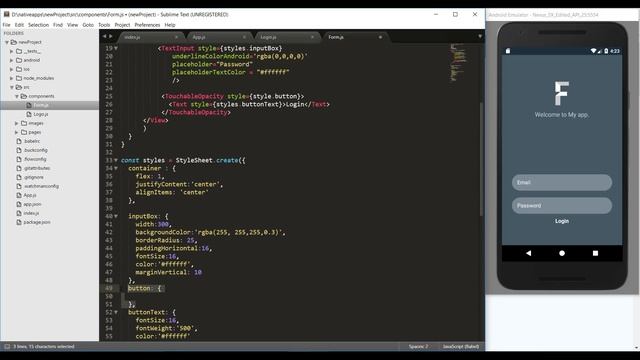Open the Selection menu

tap(38, 25)
